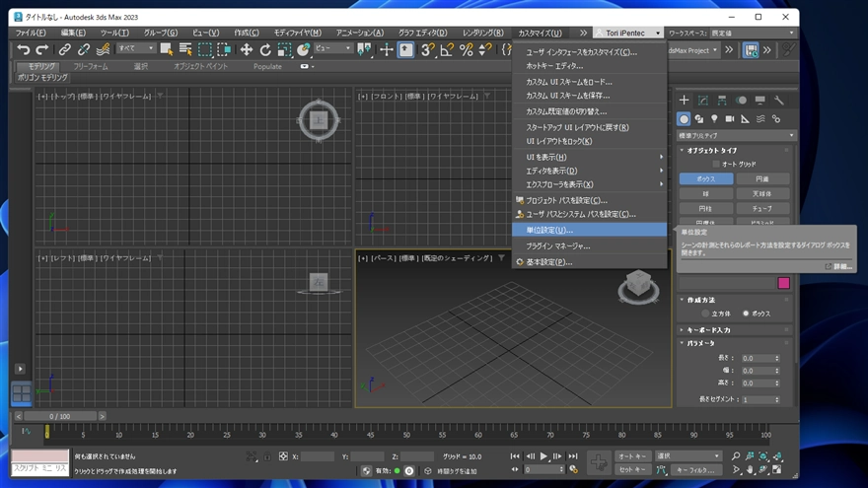The height and width of the screenshot is (488, 868).
Task: Open the 選択 key-mode dropdown
Action: (x=688, y=455)
